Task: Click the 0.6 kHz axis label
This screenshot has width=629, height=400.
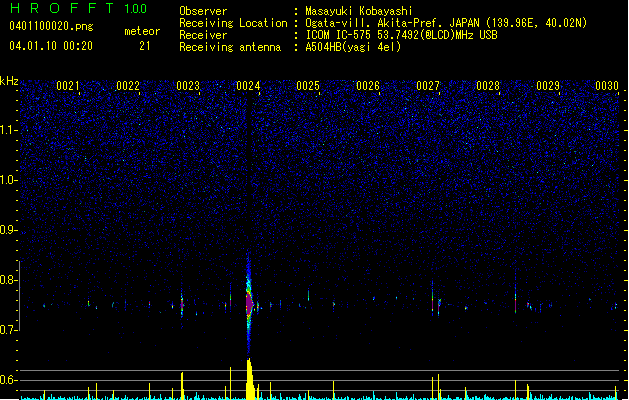Action: click(x=9, y=380)
